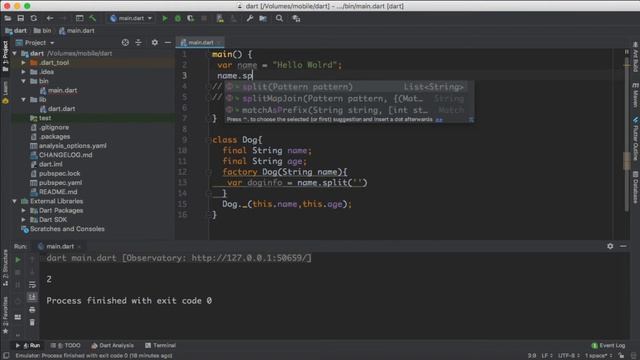Viewport: 640px width, 360px height.
Task: Open the Dart Analysis tab
Action: tap(113, 345)
